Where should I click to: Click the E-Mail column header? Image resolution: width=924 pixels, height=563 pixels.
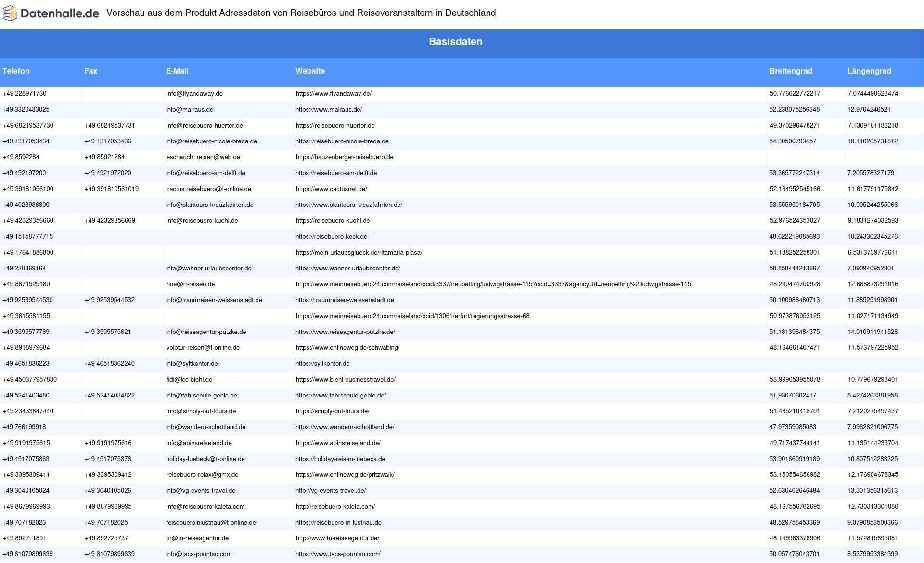(177, 71)
